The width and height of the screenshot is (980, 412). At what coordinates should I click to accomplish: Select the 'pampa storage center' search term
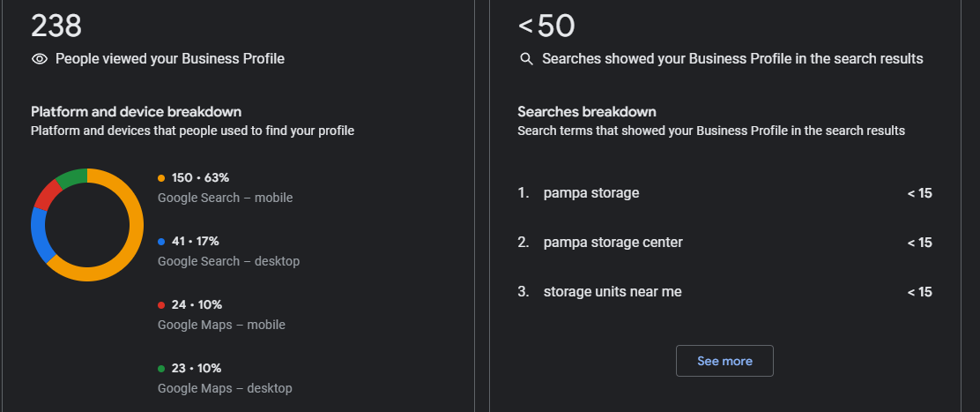pyautogui.click(x=612, y=243)
